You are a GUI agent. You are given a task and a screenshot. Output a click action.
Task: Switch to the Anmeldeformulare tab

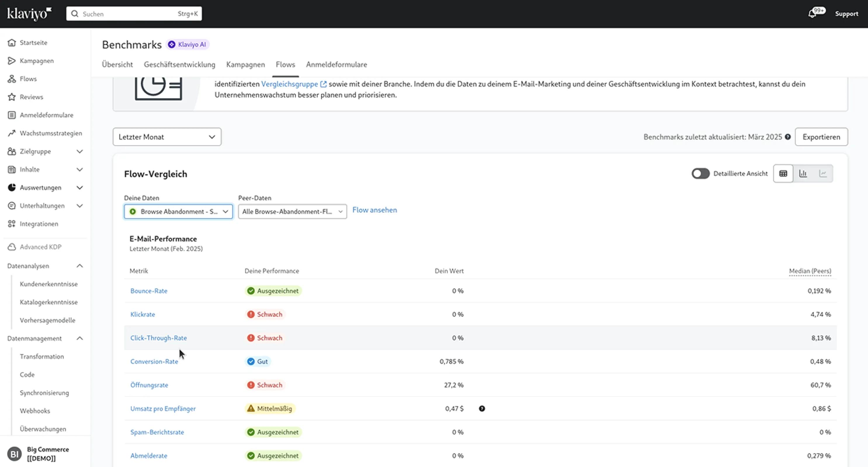[336, 65]
